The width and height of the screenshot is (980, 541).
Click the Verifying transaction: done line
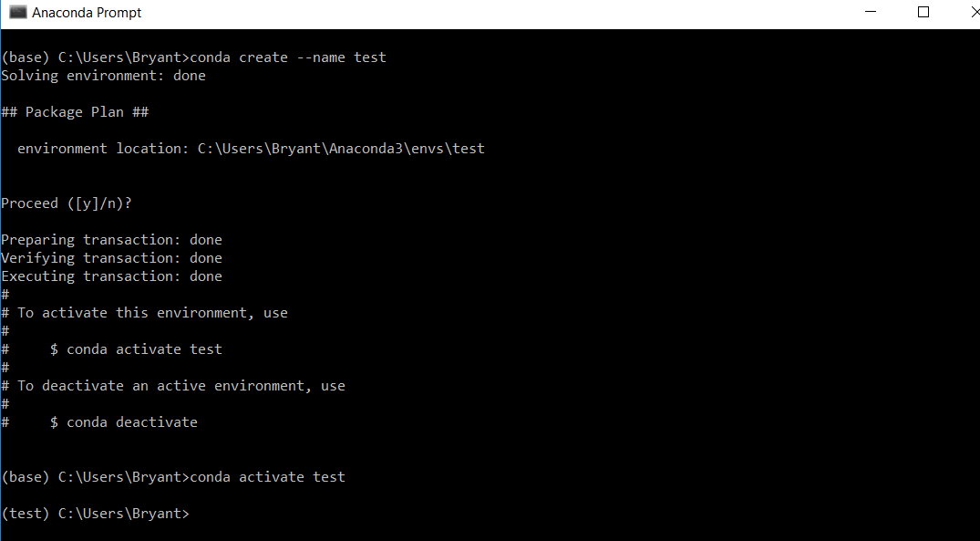[109, 257]
